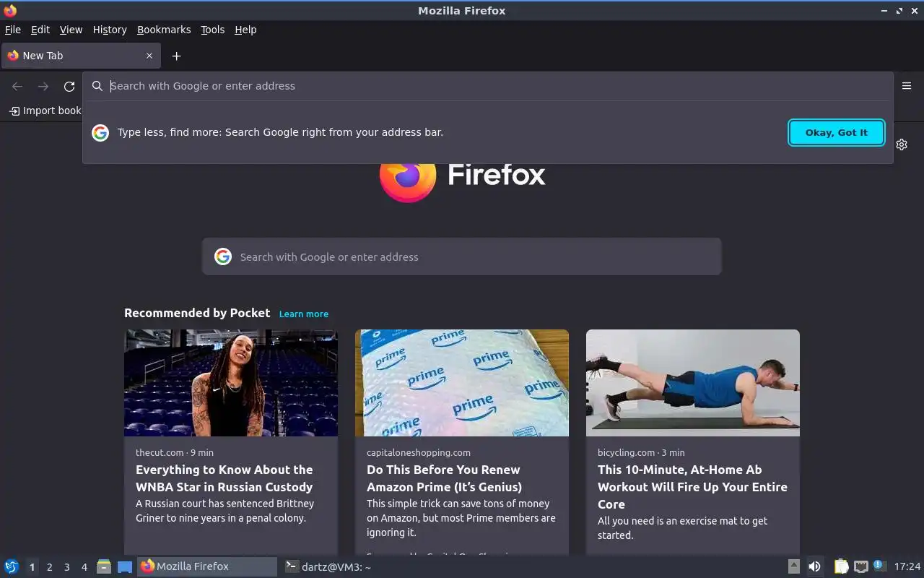Click headline Everything to Know About the WNBA Star
924x578 pixels.
[x=225, y=478]
